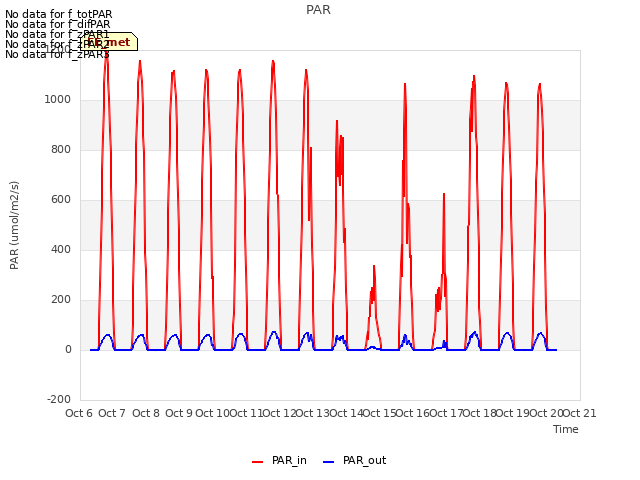Click the x-axis date label Oct 15

tap(379, 413)
